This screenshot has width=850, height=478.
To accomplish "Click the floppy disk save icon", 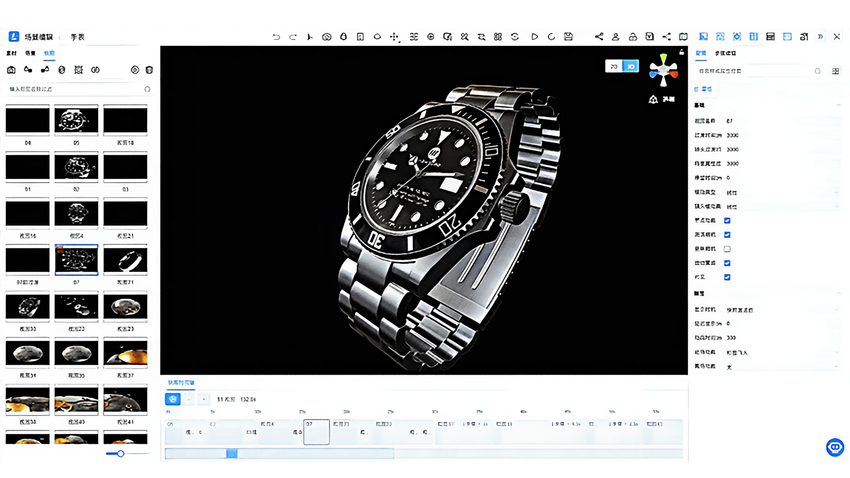I will 568,37.
